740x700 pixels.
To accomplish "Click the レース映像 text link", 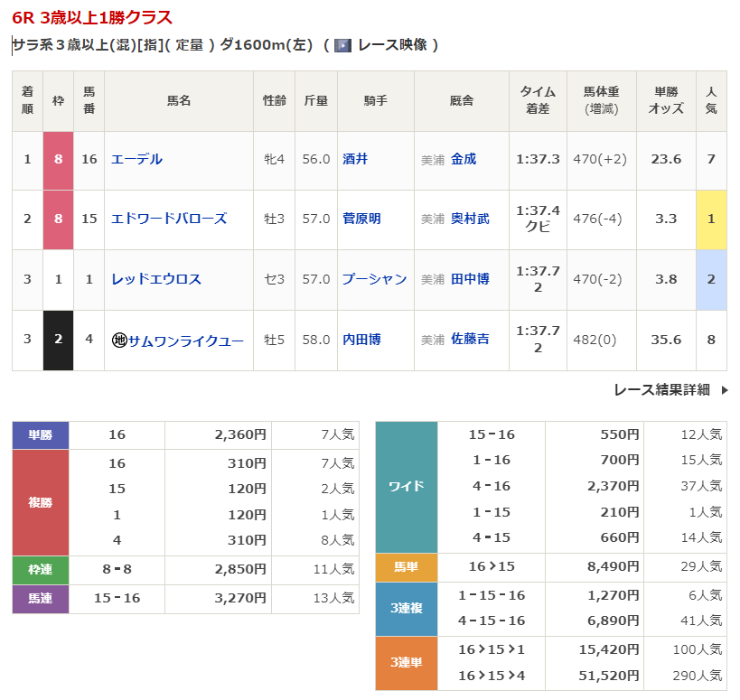I will 392,45.
